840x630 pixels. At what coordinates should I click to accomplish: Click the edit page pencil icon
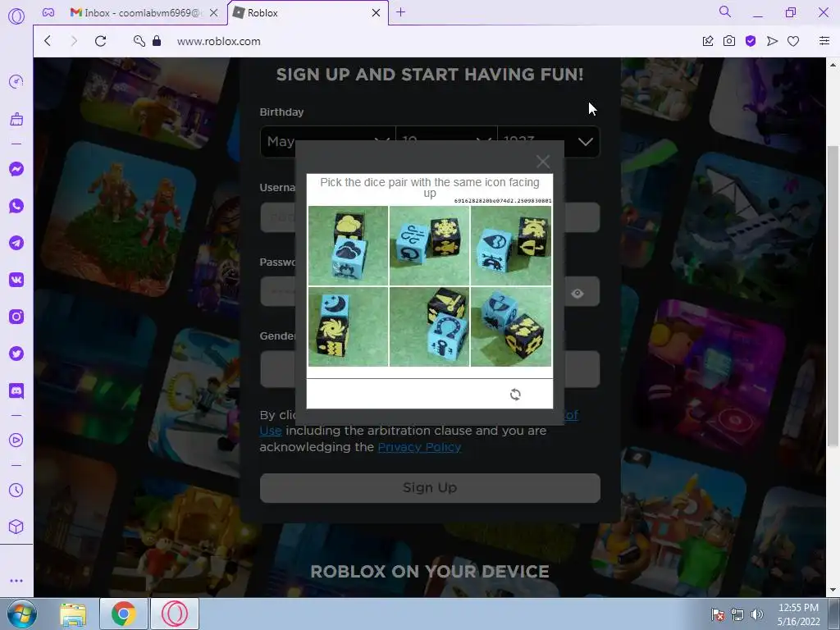708,41
